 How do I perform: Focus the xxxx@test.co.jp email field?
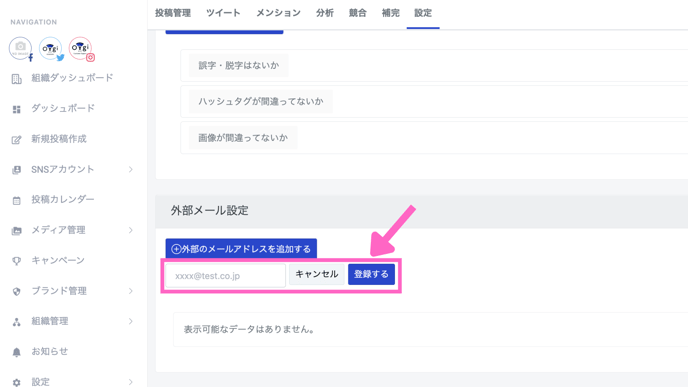coord(226,276)
